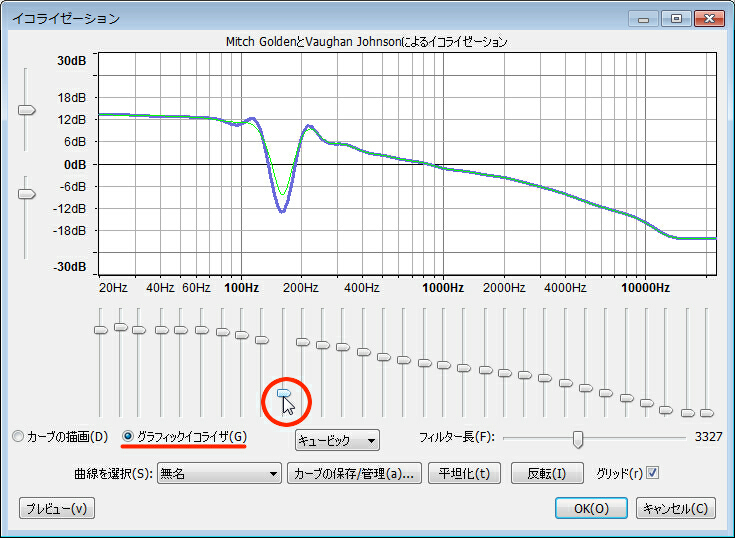Click the EQ band slider thumb under 2000Hz

504,373
